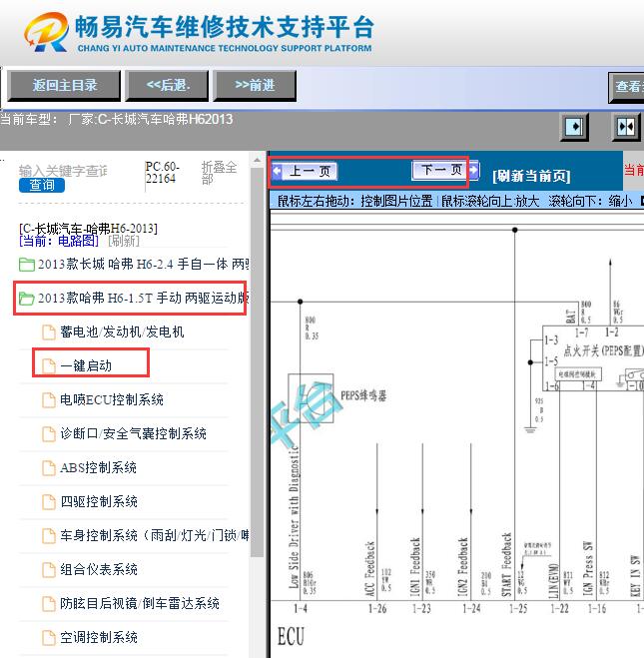Screen dimensions: 644x658
Task: Click document icon beside 车身控制系统
Action: pos(49,536)
